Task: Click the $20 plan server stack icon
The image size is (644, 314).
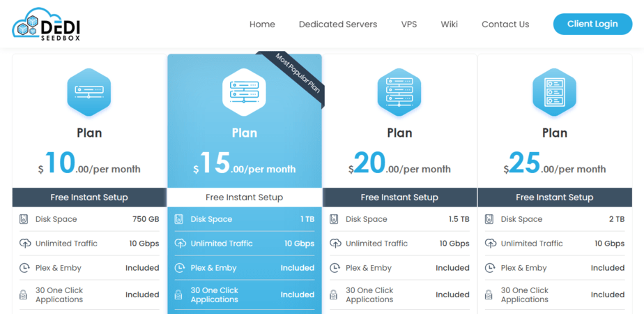Action: pyautogui.click(x=399, y=92)
